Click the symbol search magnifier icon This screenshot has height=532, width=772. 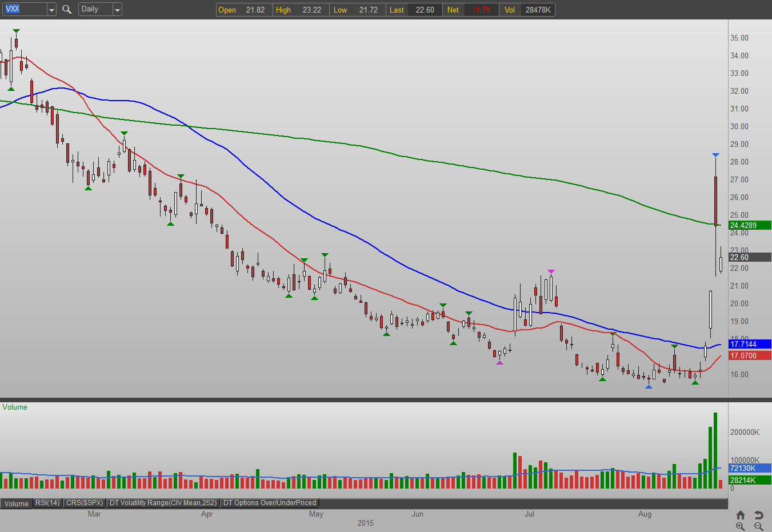click(x=67, y=10)
